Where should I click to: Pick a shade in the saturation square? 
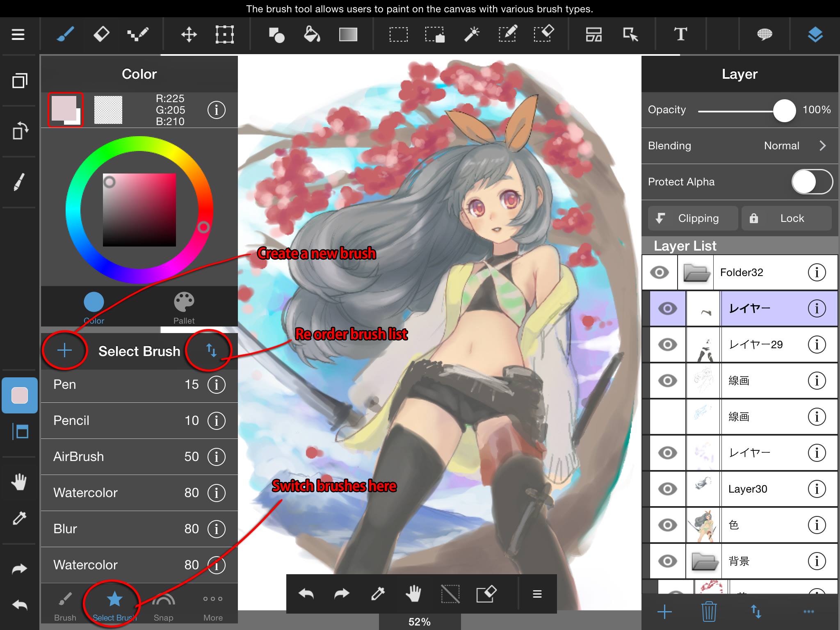coord(139,210)
